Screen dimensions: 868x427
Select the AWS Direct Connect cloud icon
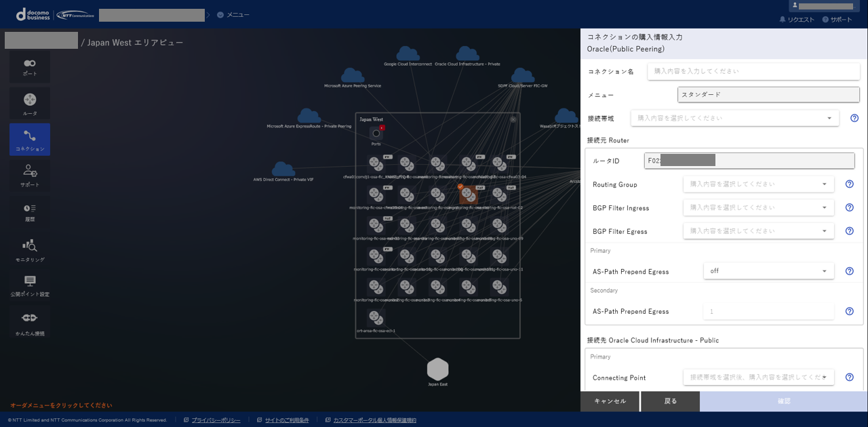pos(283,169)
